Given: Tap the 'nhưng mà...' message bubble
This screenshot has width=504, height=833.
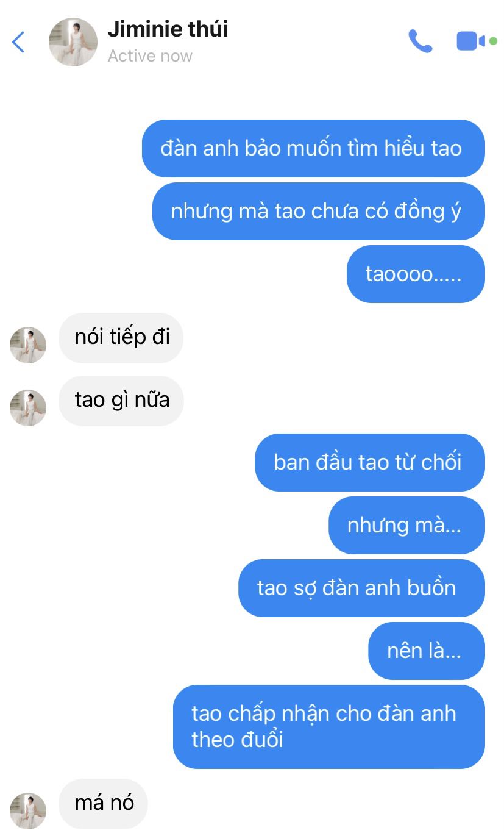Looking at the screenshot, I should point(406,525).
